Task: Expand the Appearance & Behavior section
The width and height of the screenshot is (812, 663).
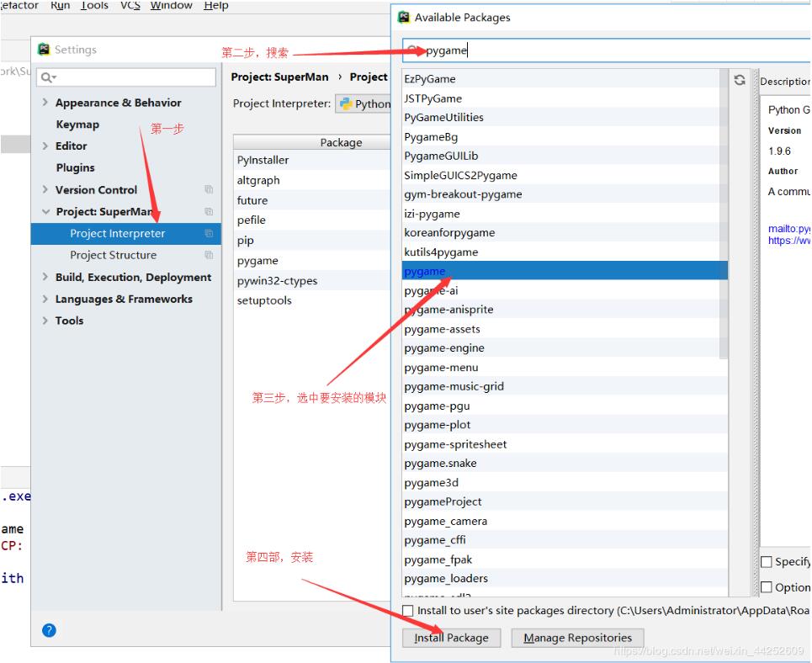Action: point(45,103)
